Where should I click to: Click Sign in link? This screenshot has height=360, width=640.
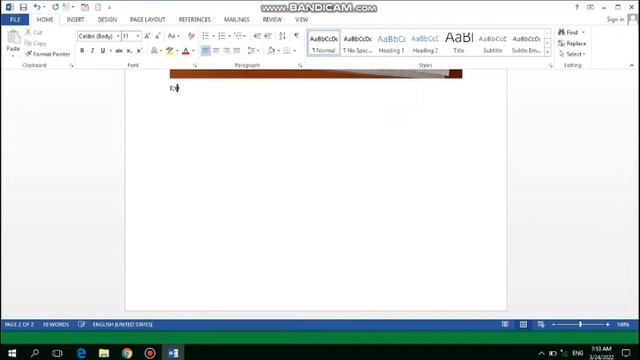(615, 20)
